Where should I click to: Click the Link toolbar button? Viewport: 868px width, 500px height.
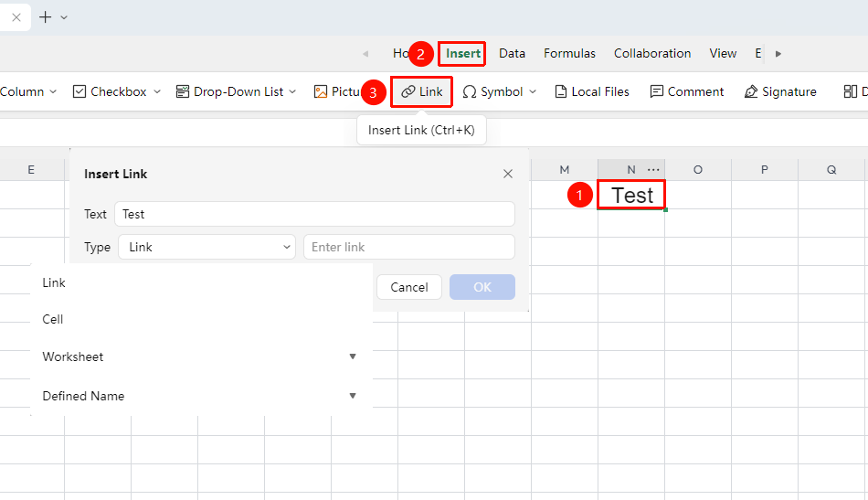point(422,92)
